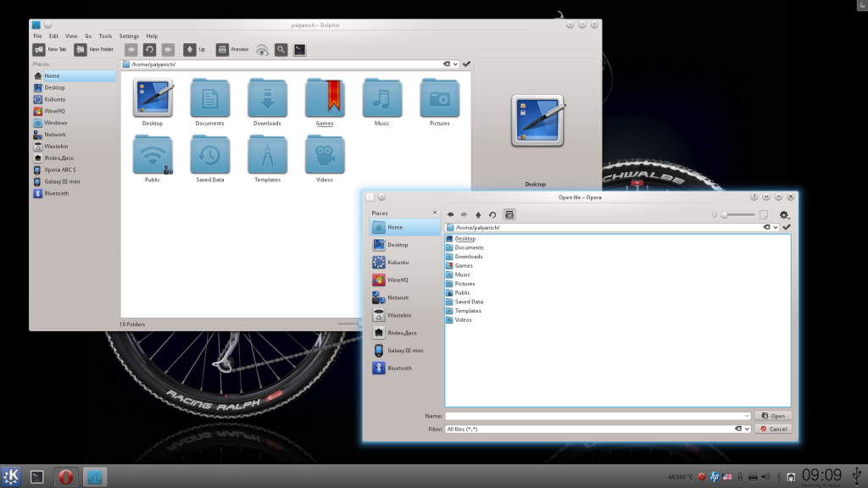Open the terminal launcher on the taskbar
This screenshot has width=868, height=488.
(37, 476)
